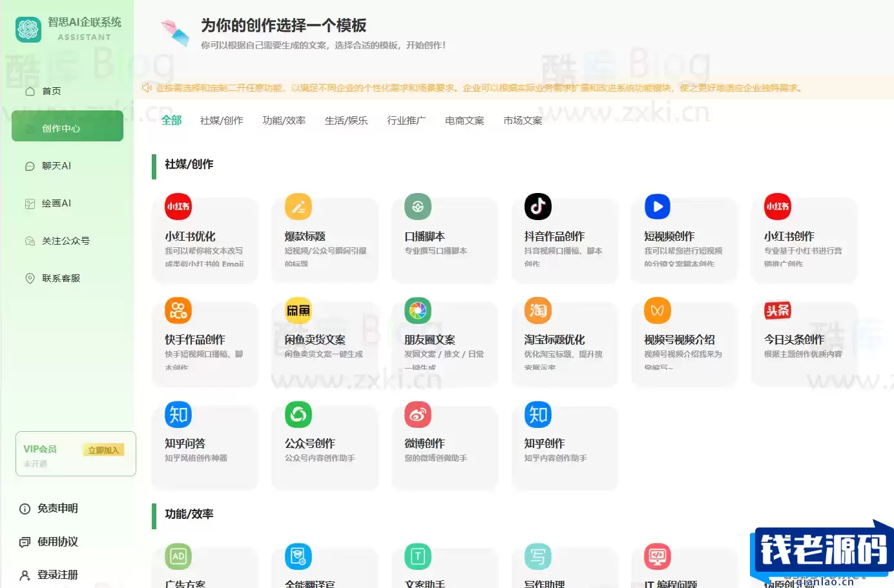
Task: Open the IT 编程问题 icon
Action: [x=658, y=556]
